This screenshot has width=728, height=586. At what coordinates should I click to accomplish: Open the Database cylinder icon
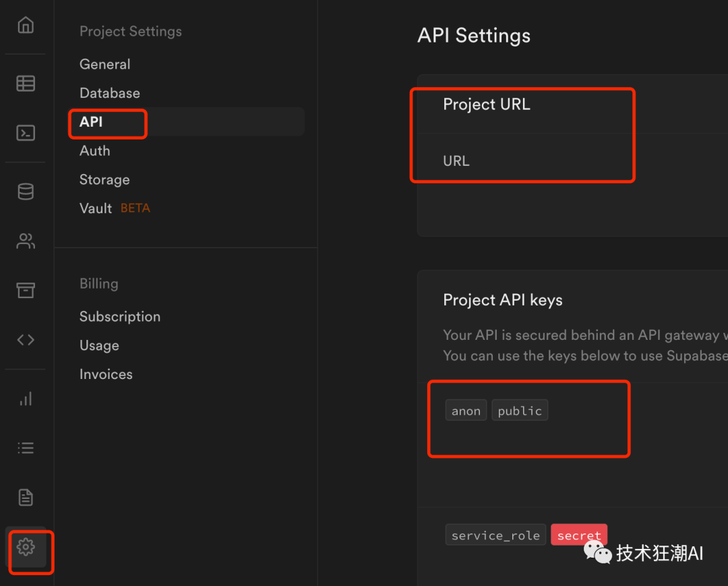pos(26,192)
